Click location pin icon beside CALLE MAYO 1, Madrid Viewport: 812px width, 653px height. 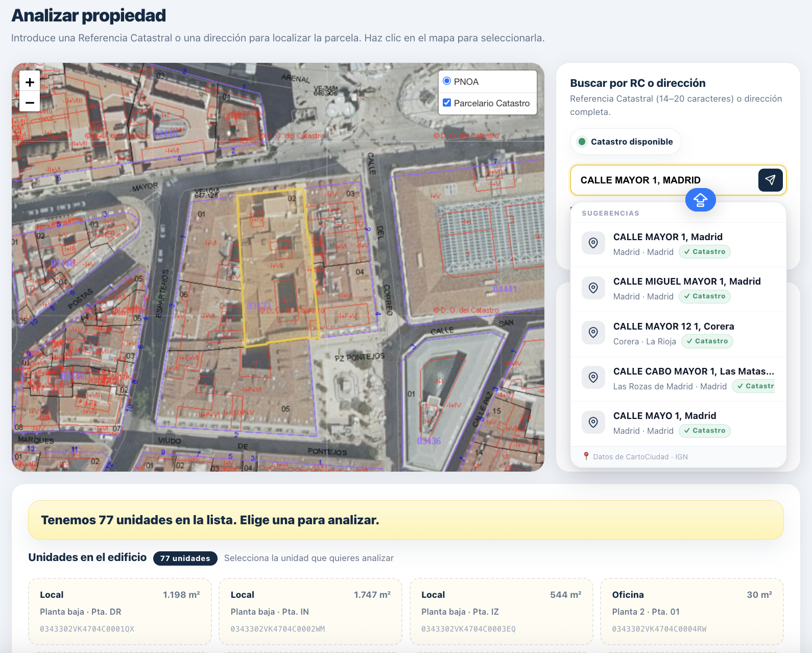(593, 422)
